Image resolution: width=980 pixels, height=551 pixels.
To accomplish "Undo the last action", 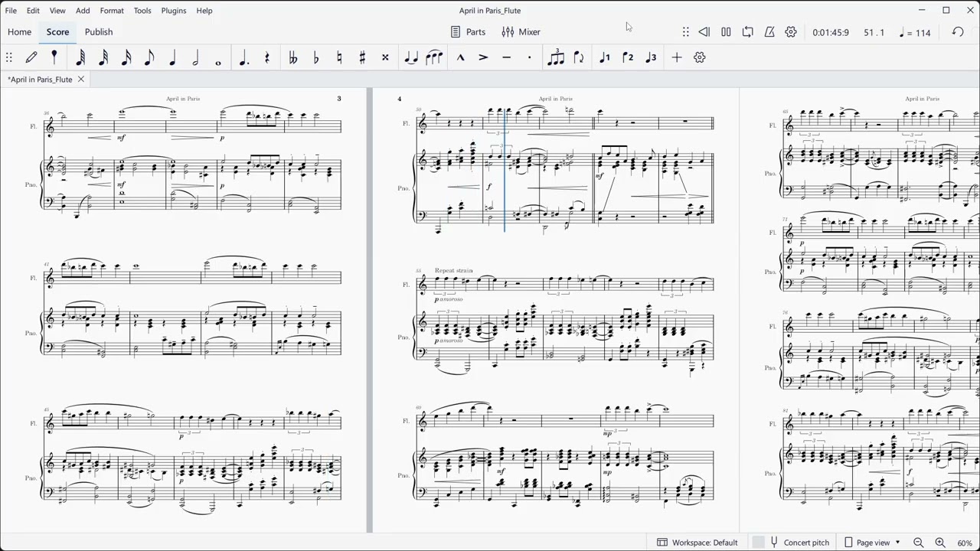I will click(x=958, y=32).
